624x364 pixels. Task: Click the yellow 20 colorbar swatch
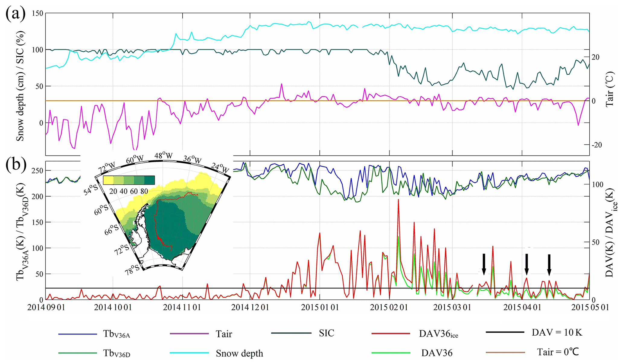point(108,180)
